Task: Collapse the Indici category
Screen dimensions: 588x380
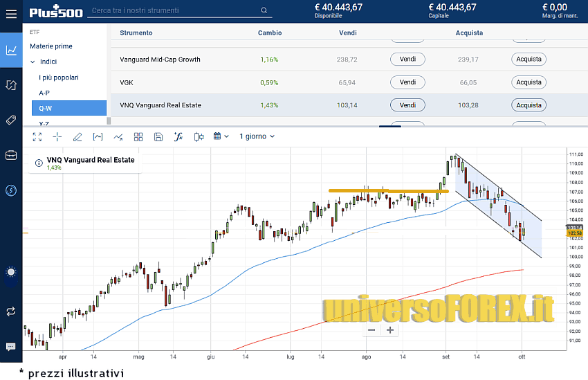Action: (x=33, y=62)
